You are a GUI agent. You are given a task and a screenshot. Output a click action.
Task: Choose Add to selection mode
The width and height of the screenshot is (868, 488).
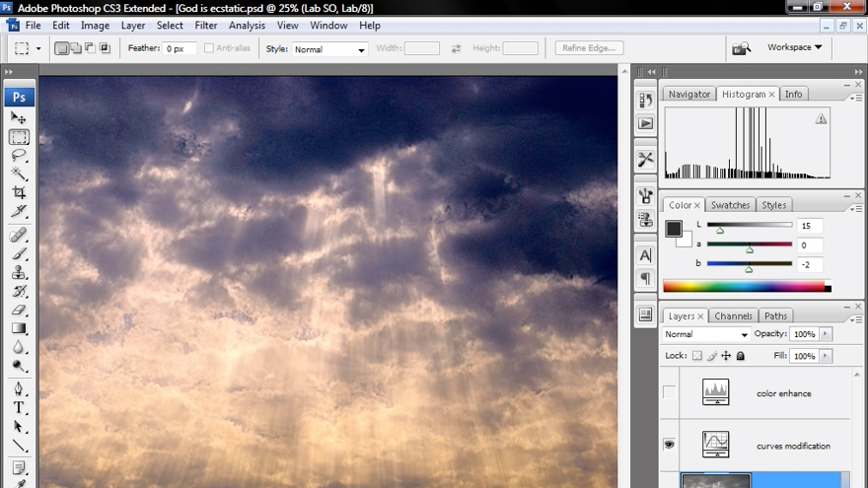[x=76, y=48]
